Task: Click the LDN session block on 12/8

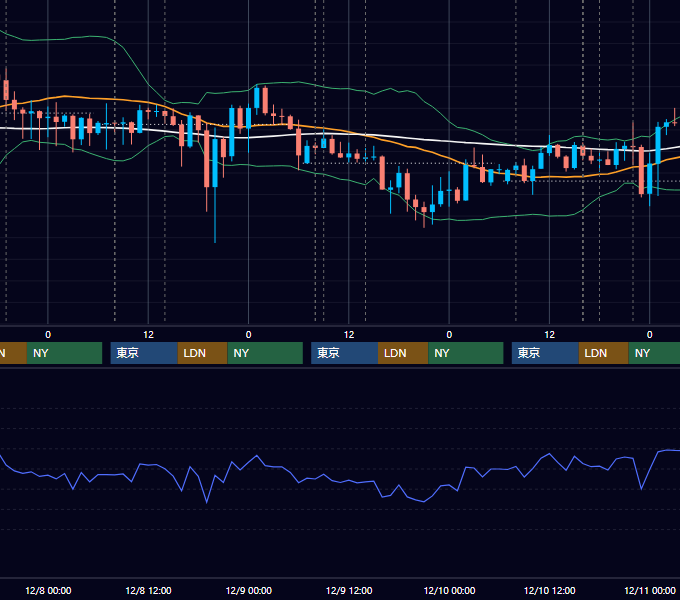Action: (203, 353)
